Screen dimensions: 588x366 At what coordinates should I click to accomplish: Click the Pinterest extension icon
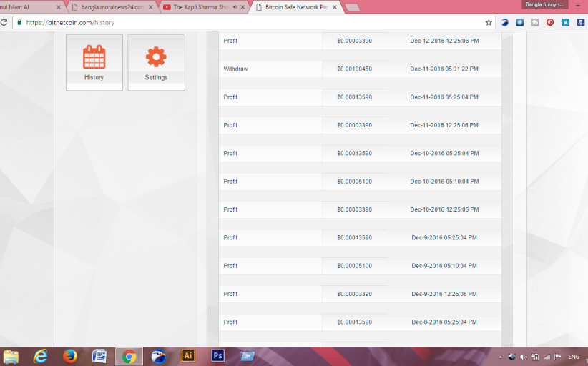pos(550,22)
